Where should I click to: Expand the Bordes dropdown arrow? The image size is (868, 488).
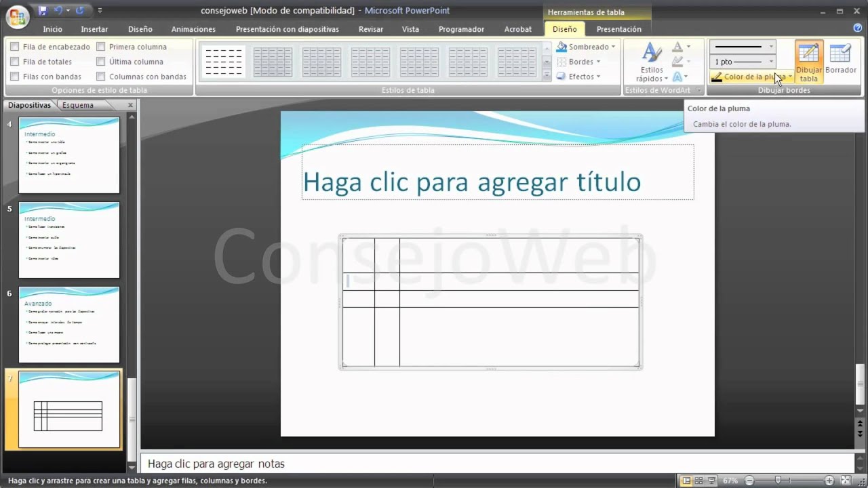(x=598, y=62)
